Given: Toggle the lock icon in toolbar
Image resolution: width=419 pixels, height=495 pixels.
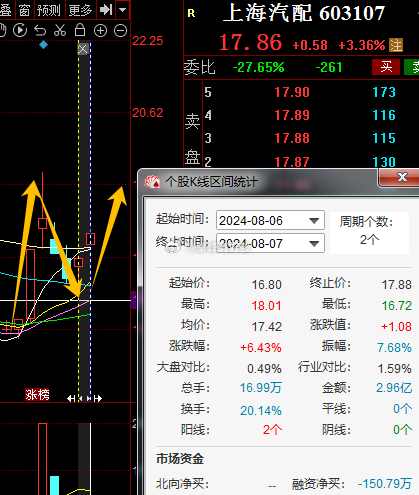Looking at the screenshot, I should click(x=80, y=30).
